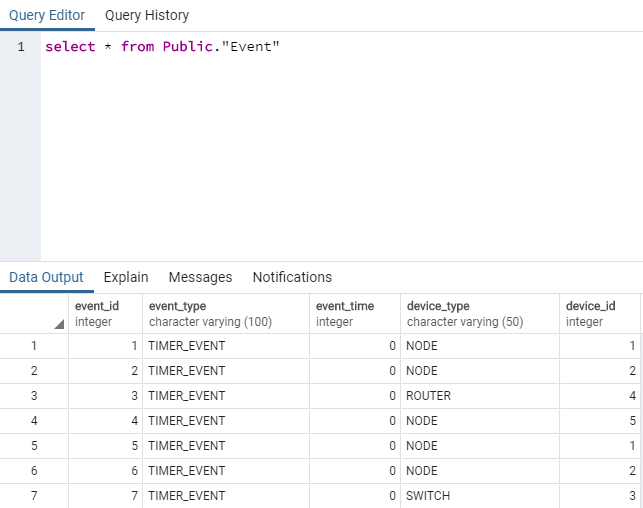This screenshot has height=508, width=643.
Task: Click the select keyword in the query
Action: point(66,47)
